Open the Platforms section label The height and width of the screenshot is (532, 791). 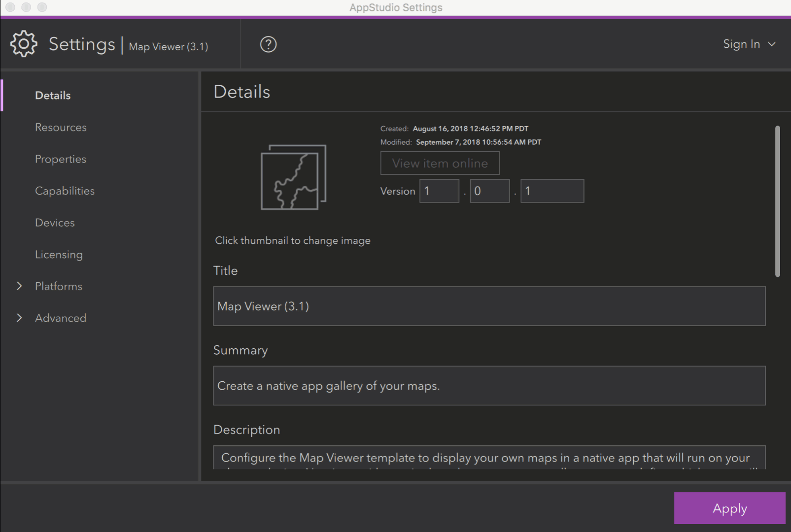59,286
